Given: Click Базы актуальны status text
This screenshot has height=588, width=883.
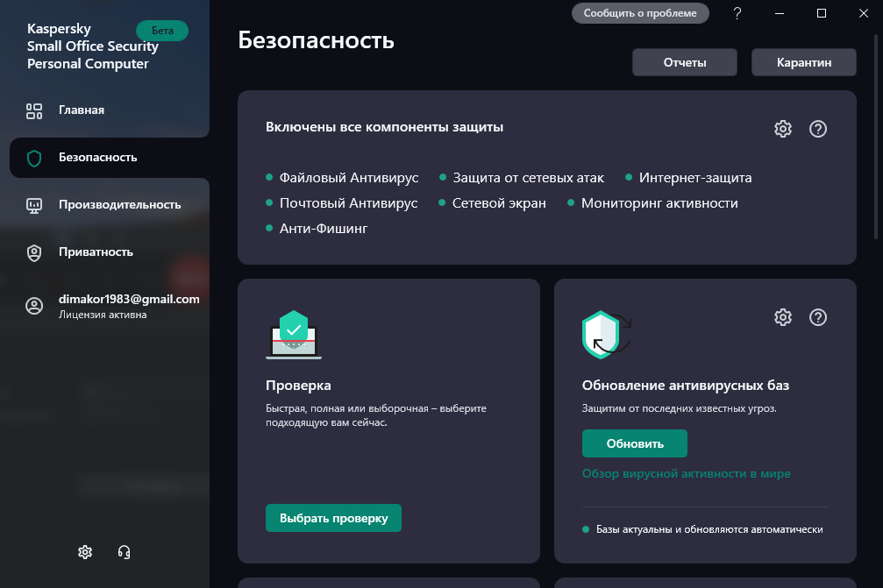Looking at the screenshot, I should (x=709, y=529).
